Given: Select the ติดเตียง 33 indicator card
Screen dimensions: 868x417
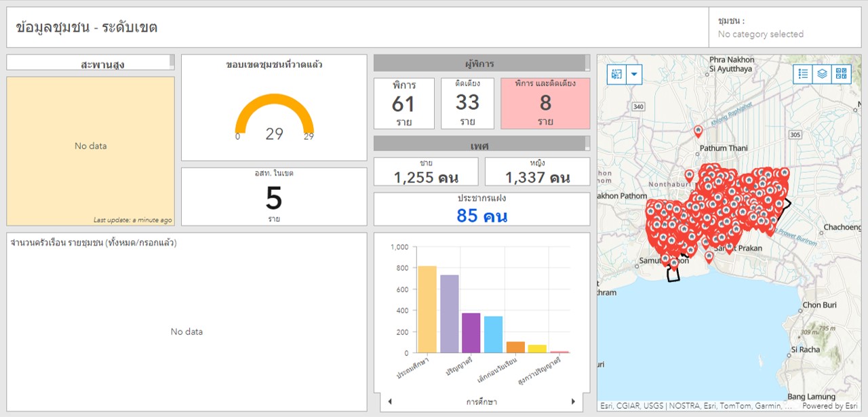Looking at the screenshot, I should click(x=467, y=103).
